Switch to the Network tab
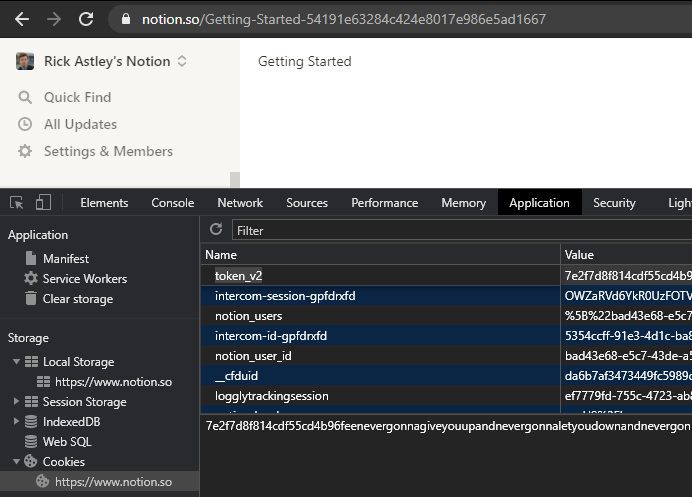Screen dimensions: 692x497 click(x=240, y=203)
